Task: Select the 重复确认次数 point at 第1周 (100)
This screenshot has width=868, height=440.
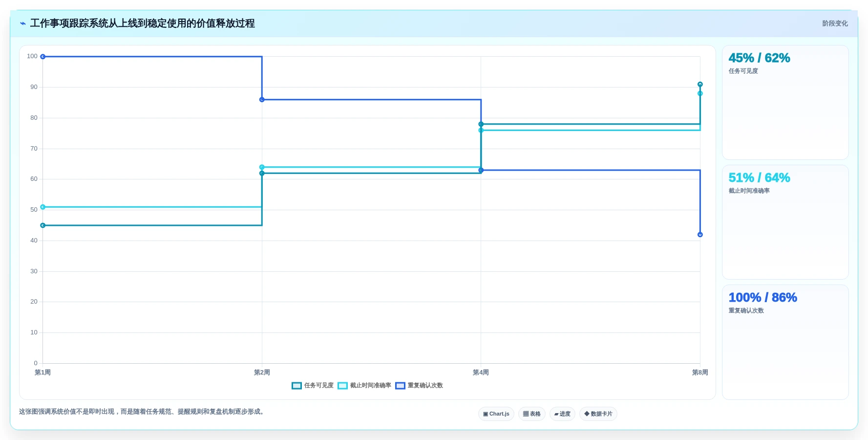Action: click(43, 57)
